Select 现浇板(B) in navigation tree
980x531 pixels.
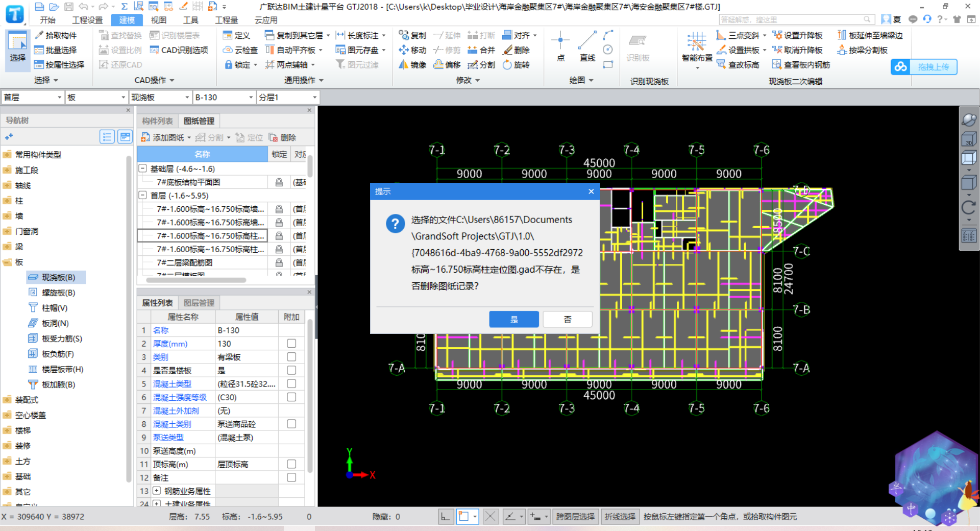pyautogui.click(x=56, y=277)
